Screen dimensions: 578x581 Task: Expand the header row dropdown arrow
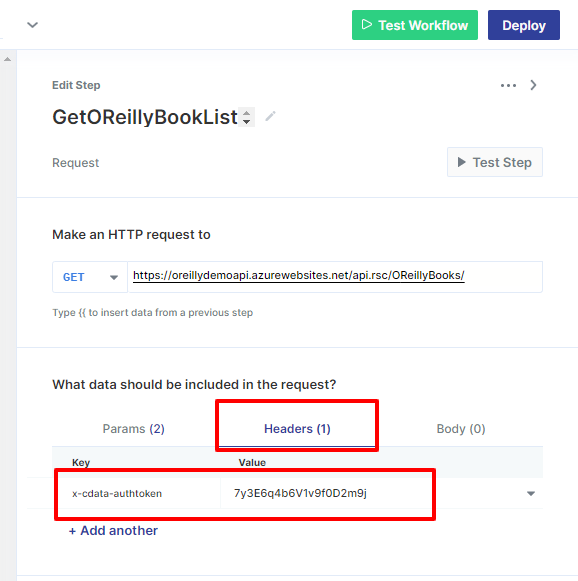tap(531, 494)
